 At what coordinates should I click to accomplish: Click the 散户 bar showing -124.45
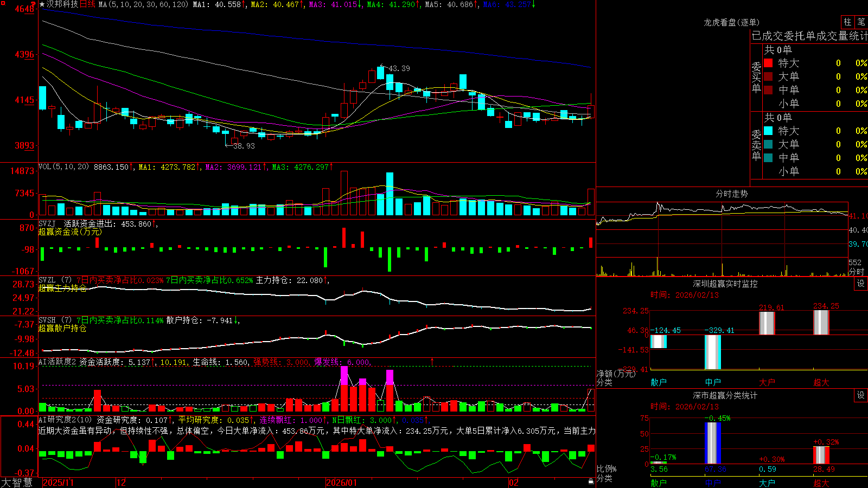658,342
